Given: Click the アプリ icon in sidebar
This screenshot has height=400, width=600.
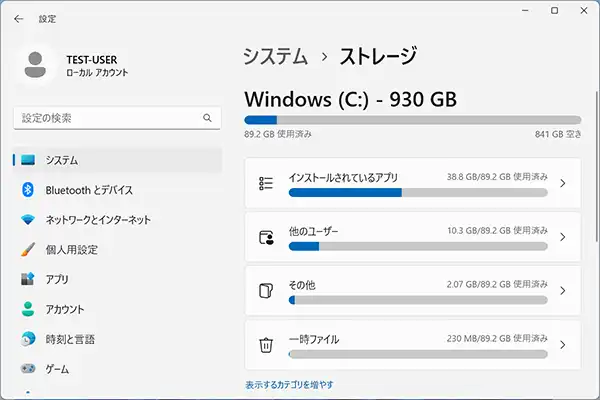Looking at the screenshot, I should click(28, 280).
